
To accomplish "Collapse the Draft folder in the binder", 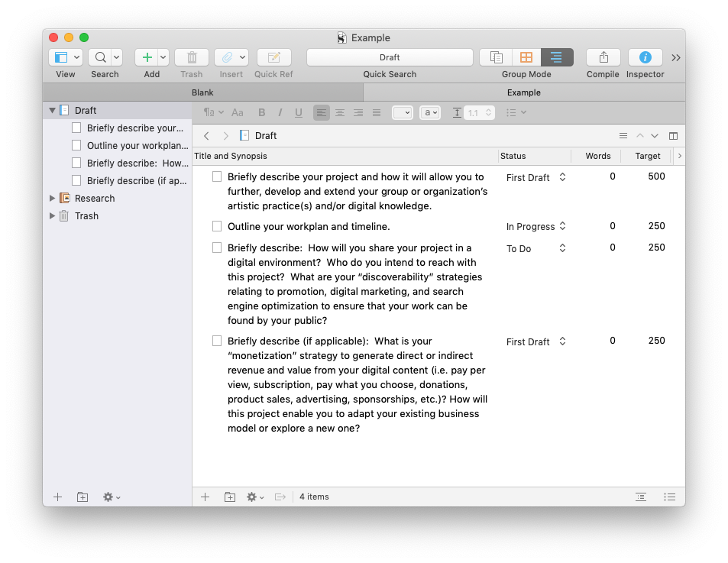I will 52,111.
